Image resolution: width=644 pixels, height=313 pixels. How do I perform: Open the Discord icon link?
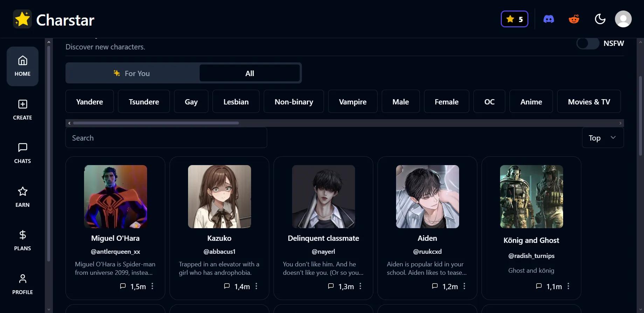[x=548, y=19]
